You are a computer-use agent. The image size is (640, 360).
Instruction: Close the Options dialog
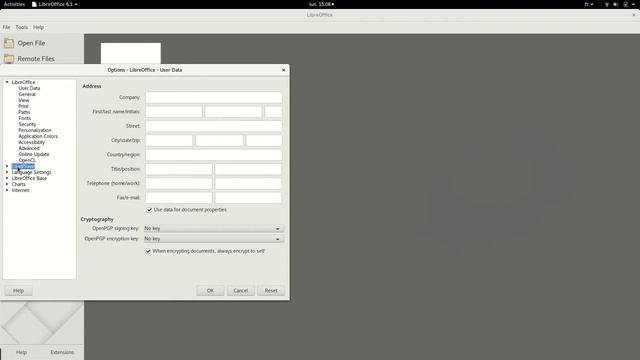[x=284, y=70]
